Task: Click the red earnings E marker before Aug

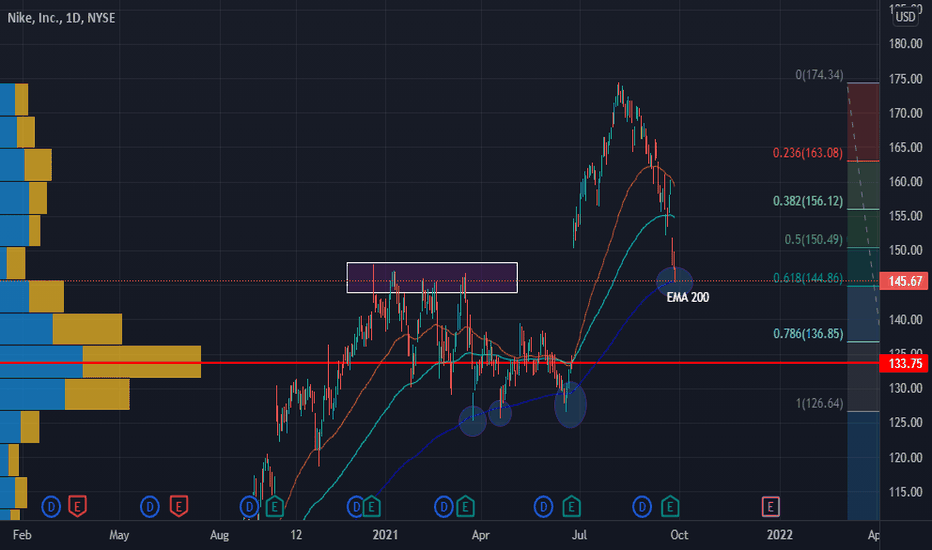Action: click(x=179, y=507)
